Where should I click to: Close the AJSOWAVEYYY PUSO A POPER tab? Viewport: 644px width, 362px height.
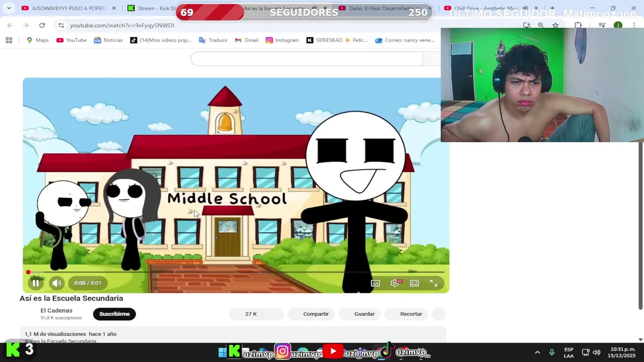click(x=114, y=8)
